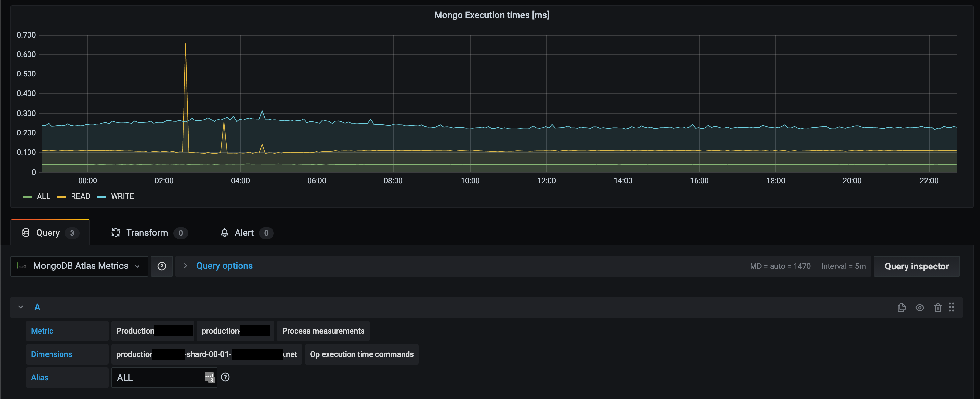Viewport: 980px width, 399px height.
Task: Click the Alert tab bell icon
Action: (225, 233)
